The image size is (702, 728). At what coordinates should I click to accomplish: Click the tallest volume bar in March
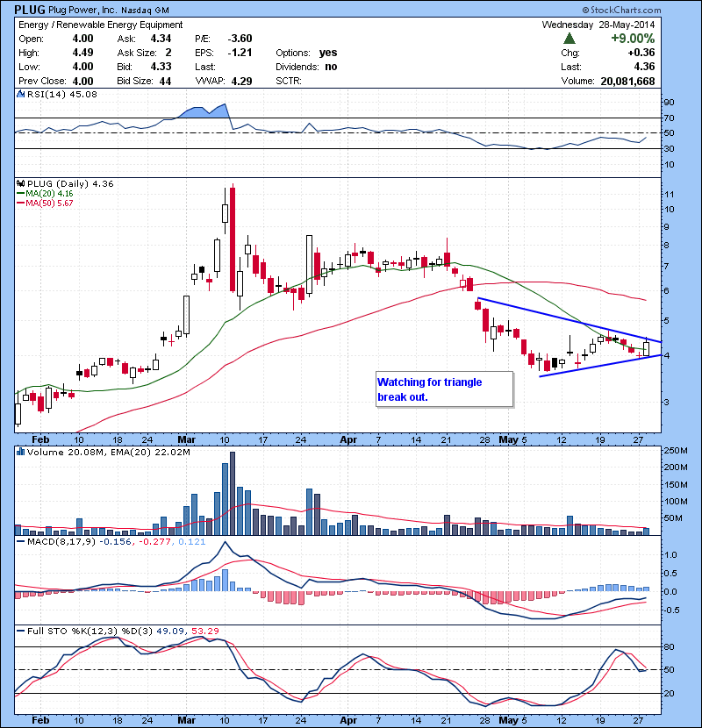click(233, 494)
